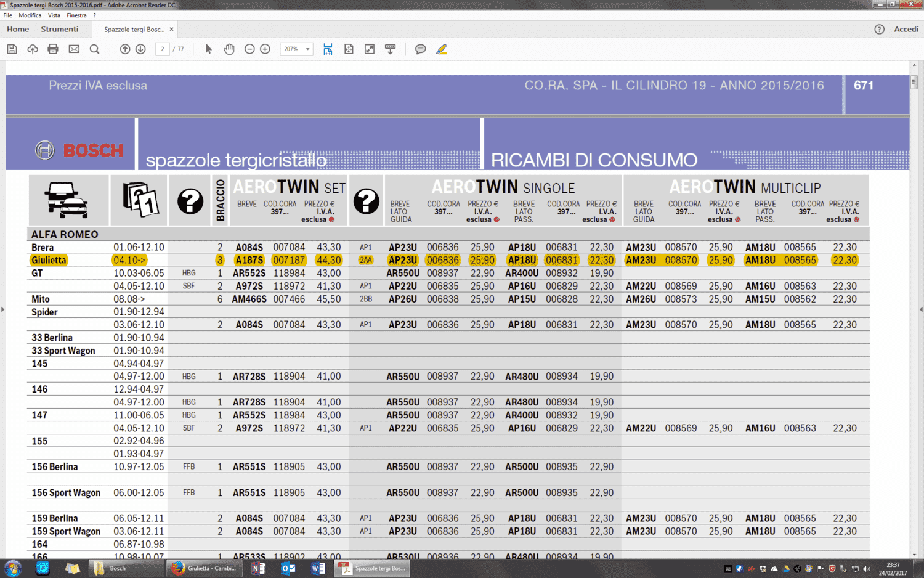This screenshot has height=578, width=924.
Task: Enter full screen mode via toolbar icon
Action: click(370, 49)
